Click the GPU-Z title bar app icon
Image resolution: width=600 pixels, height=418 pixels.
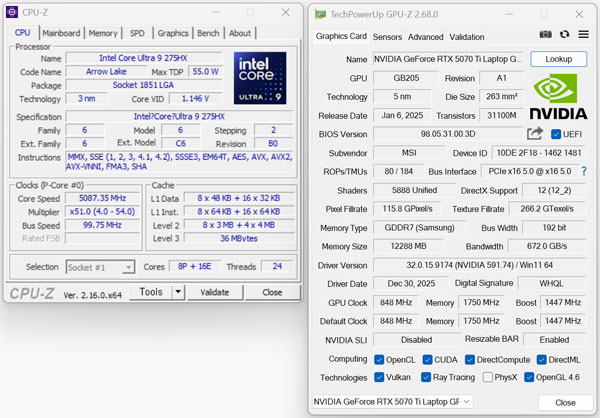pyautogui.click(x=322, y=12)
